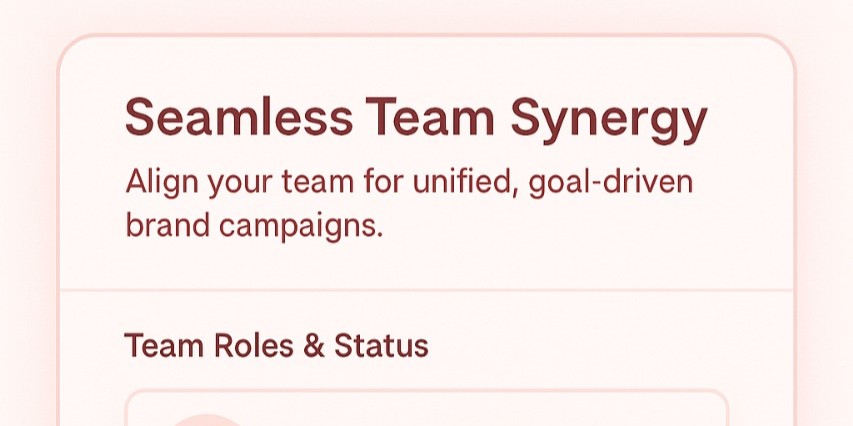This screenshot has height=426, width=853.
Task: Click the top border of the role card
Action: tap(426, 391)
